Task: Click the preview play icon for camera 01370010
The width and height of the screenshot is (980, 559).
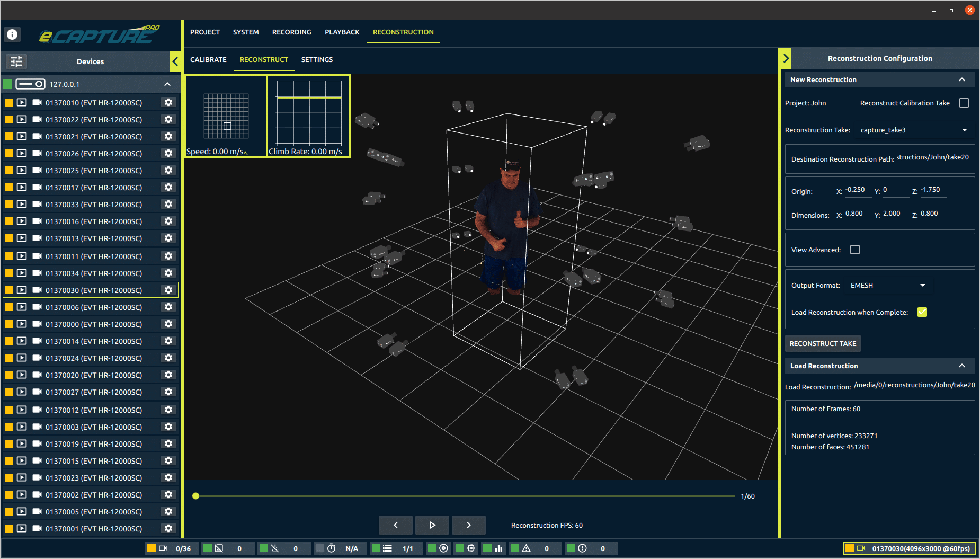Action: (x=21, y=102)
